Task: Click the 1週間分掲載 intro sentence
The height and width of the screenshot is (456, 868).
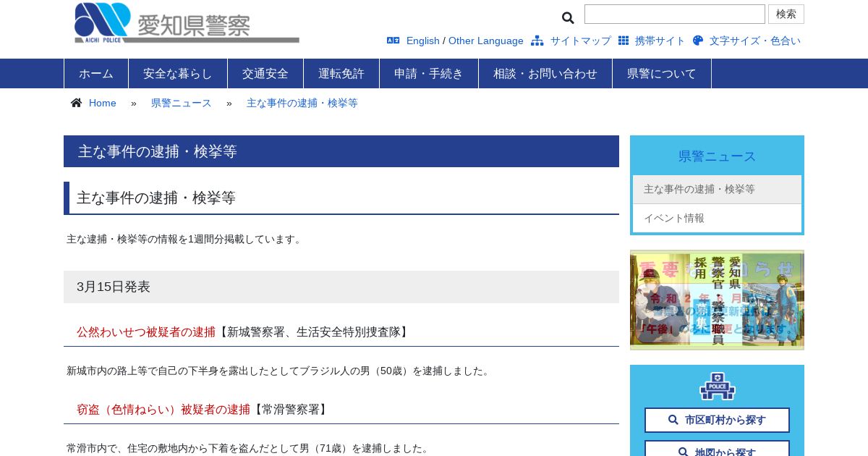Action: 185,239
